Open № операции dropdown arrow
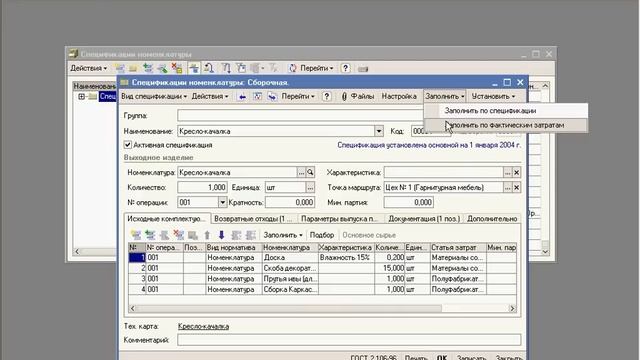The width and height of the screenshot is (640, 360). 222,202
